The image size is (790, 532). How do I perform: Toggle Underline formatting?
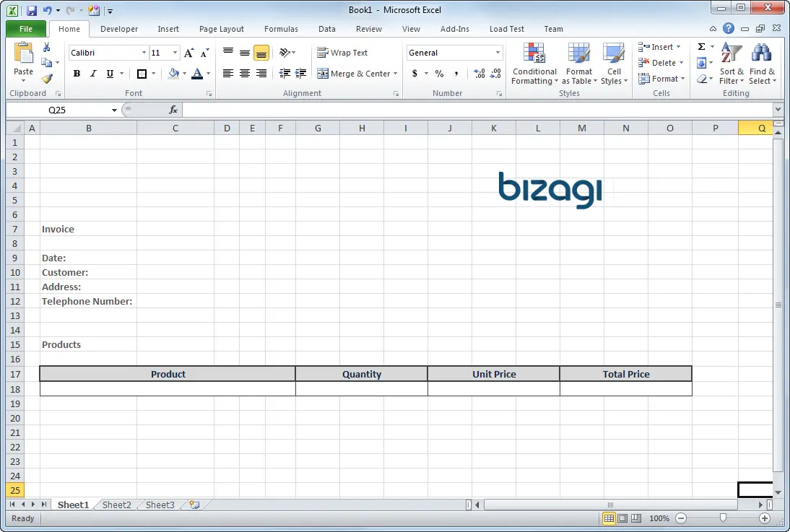[x=110, y=74]
